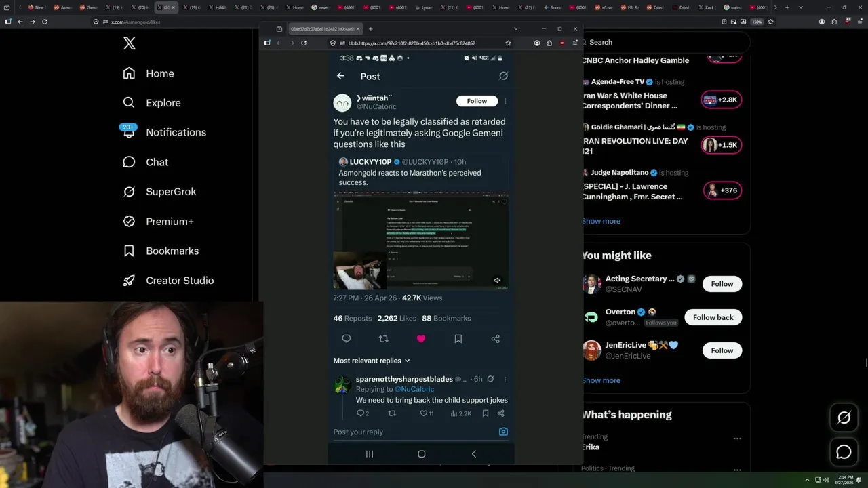This screenshot has height=488, width=868.
Task: Follow the JenEricLive account
Action: coord(722,350)
